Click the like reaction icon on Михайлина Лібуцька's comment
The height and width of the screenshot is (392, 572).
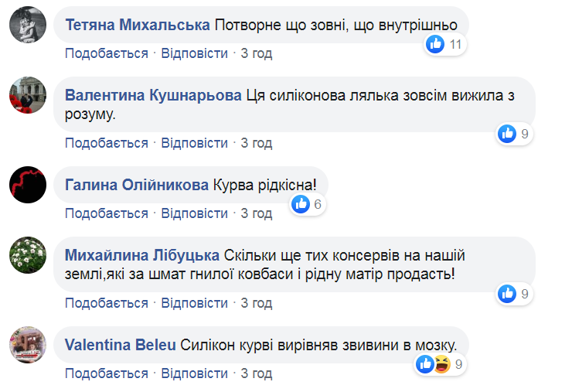pos(507,293)
